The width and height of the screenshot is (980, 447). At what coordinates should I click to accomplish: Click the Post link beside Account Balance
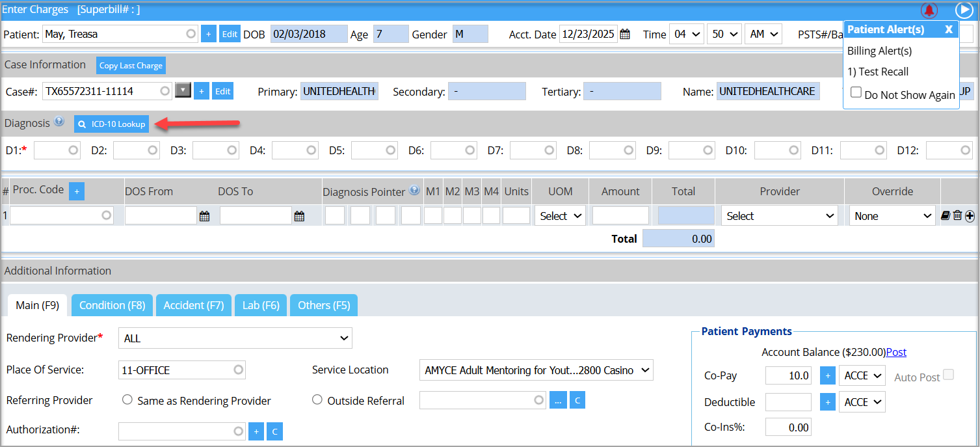[896, 352]
